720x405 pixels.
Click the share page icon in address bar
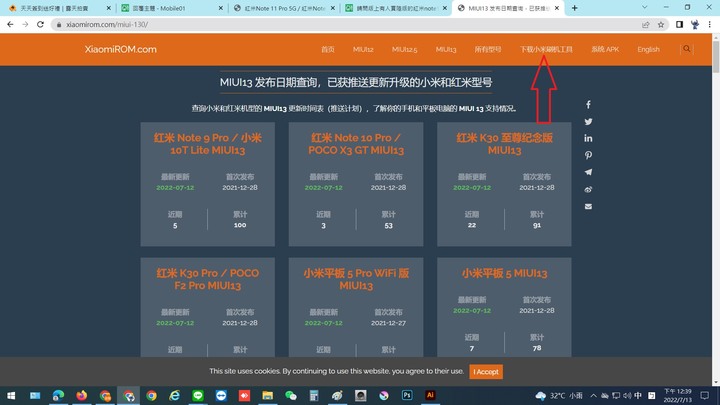(646, 24)
